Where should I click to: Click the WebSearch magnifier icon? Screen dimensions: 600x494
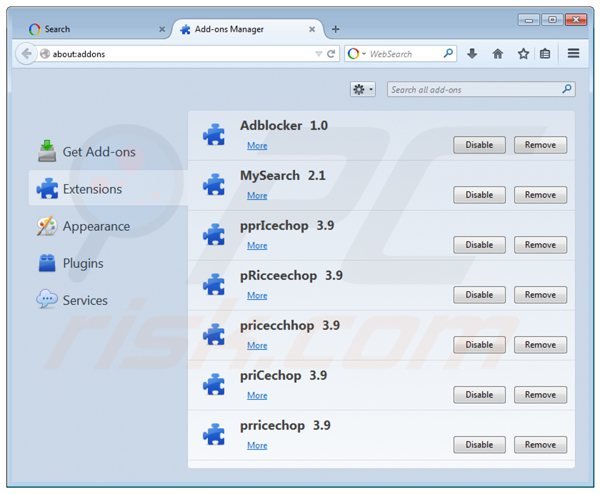(448, 54)
